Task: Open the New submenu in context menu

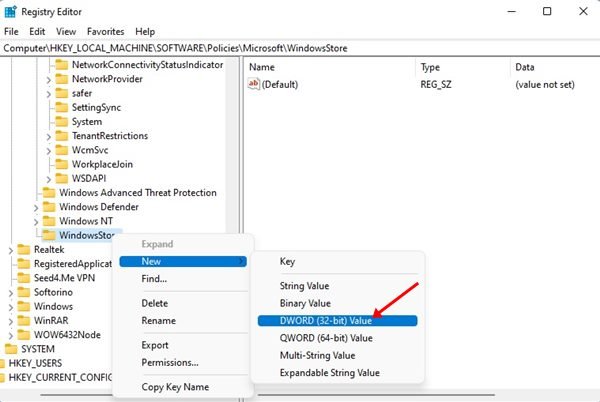Action: [183, 261]
